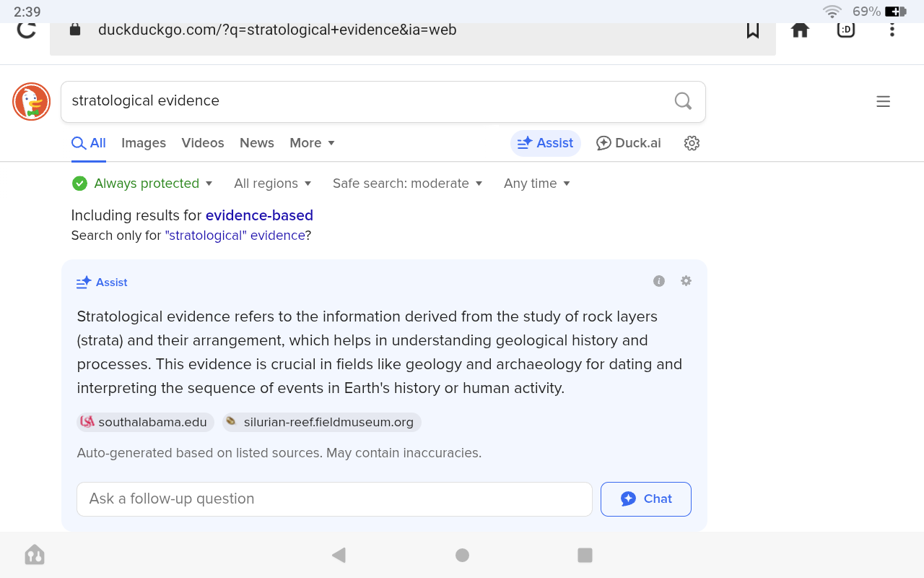Select the All results tab
Viewport: 924px width, 578px height.
pos(89,143)
